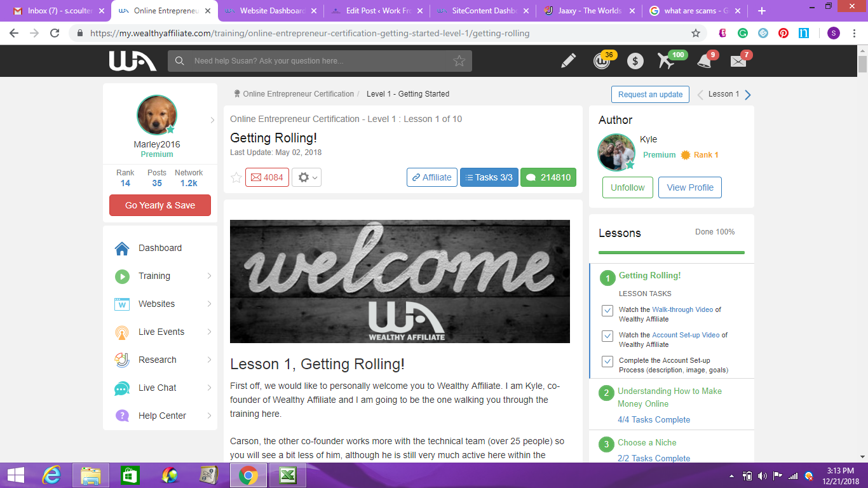Image resolution: width=868 pixels, height=488 pixels.
Task: Bookmark this page with the Chrome star icon
Action: (x=696, y=33)
